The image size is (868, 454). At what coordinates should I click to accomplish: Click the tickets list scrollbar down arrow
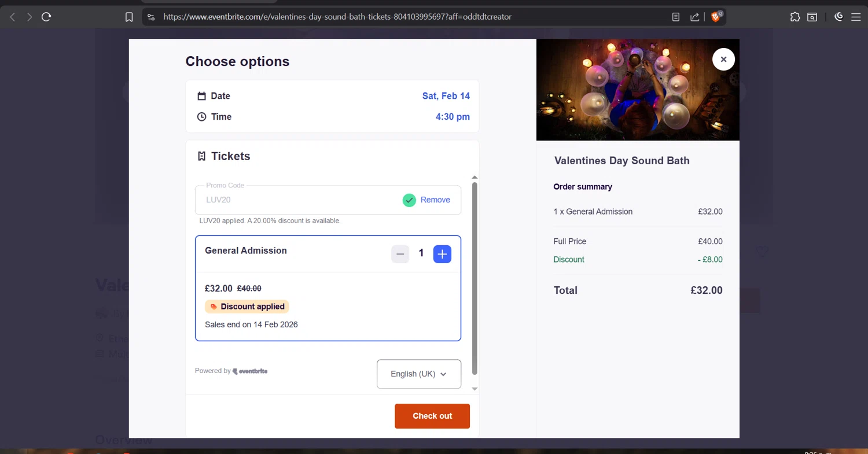(475, 389)
